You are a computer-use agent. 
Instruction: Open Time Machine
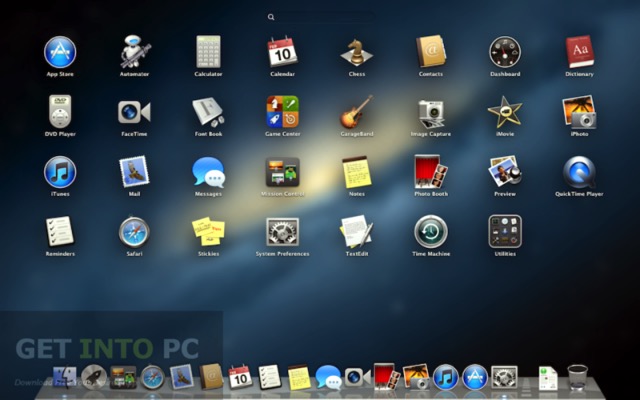(x=431, y=231)
